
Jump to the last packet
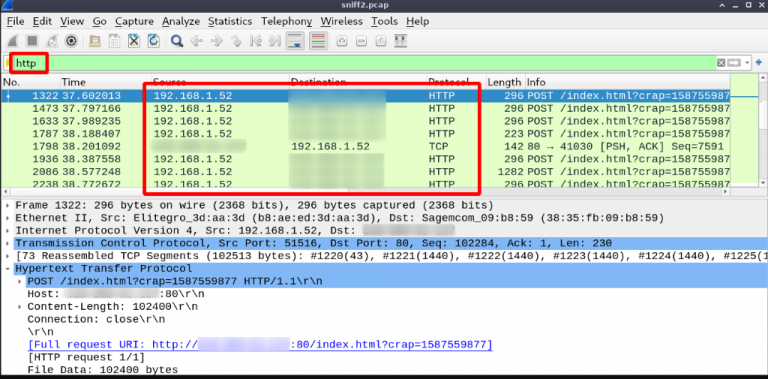[x=275, y=41]
